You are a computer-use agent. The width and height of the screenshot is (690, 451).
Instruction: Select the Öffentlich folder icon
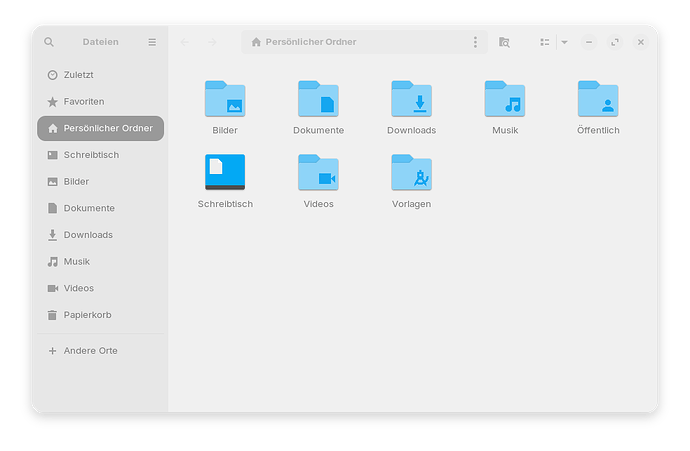pyautogui.click(x=598, y=99)
